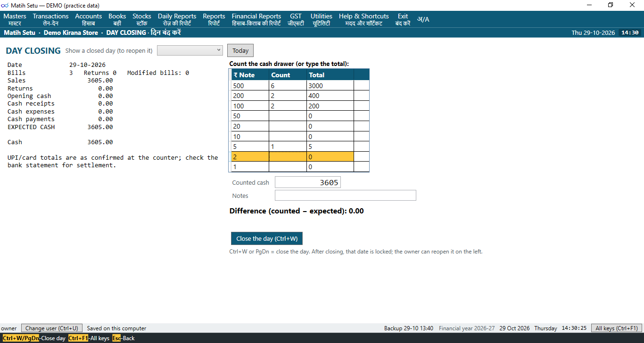Open the Masters menu

tap(15, 19)
